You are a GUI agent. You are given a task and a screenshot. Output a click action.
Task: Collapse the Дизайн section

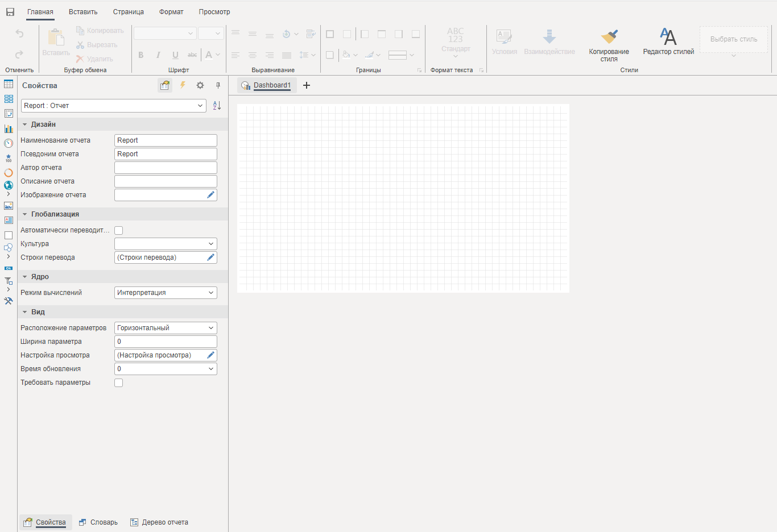coord(25,124)
